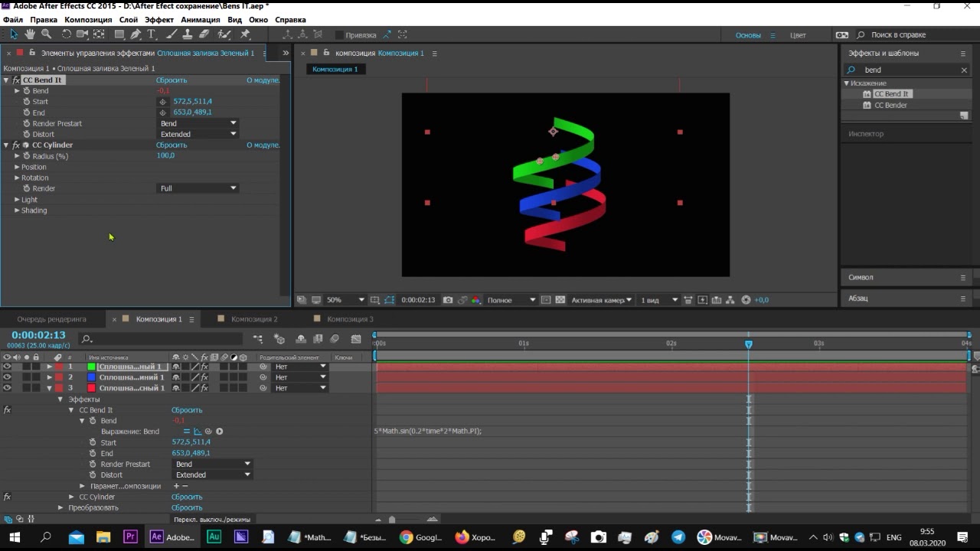The height and width of the screenshot is (551, 980).
Task: Reset CC Cylinder in timeline via Сбросить
Action: 187,497
